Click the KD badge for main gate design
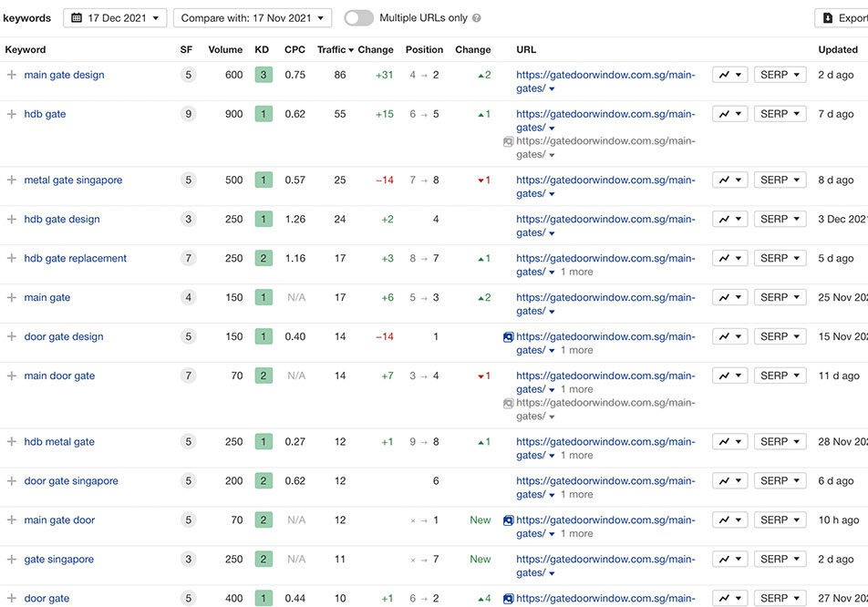 263,75
